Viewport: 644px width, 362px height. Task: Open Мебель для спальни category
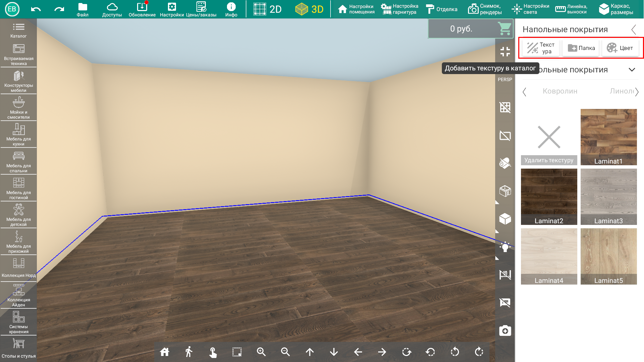[18, 162]
